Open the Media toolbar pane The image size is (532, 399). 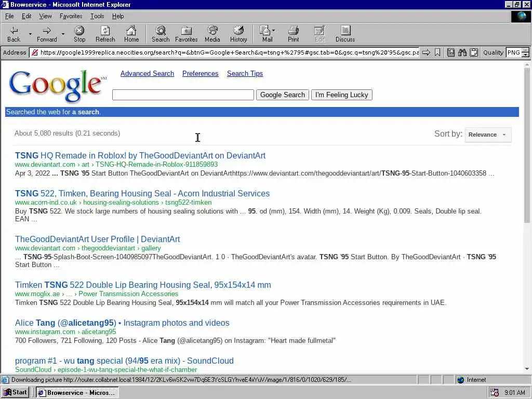tap(212, 34)
